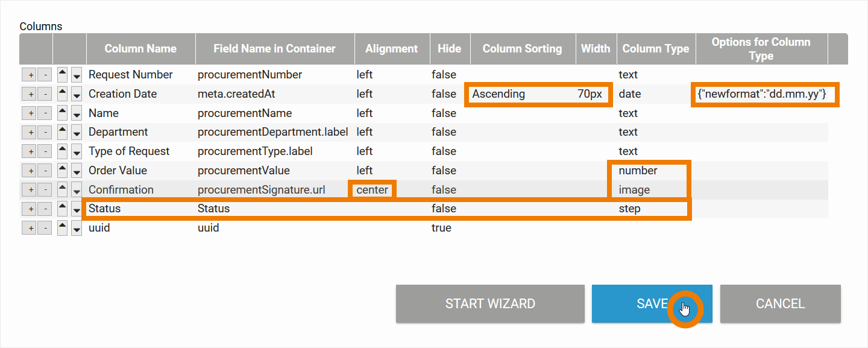Click CANCEL to discard changes

pos(780,303)
